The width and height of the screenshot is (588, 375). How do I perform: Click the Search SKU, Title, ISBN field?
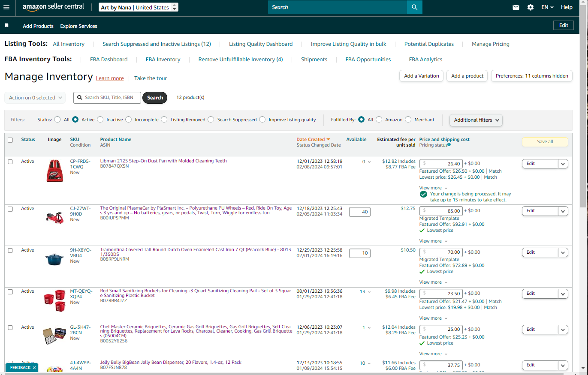[x=107, y=98]
